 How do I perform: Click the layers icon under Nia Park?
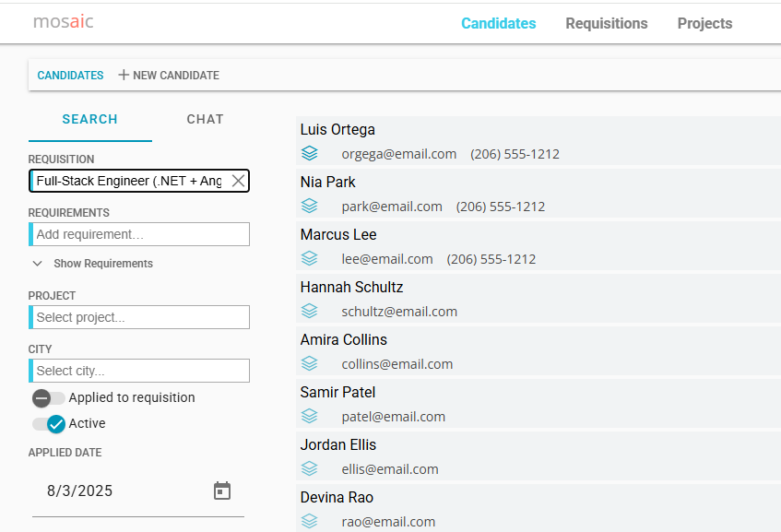[310, 206]
